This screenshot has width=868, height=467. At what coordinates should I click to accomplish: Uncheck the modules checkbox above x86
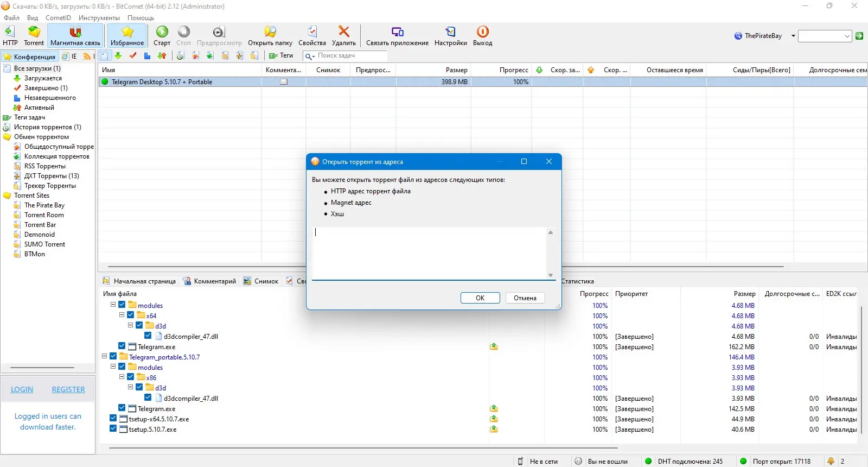(122, 367)
